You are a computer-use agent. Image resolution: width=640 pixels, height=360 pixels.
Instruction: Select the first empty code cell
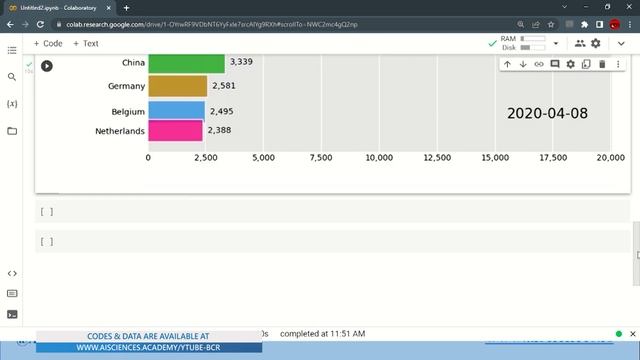coord(333,211)
